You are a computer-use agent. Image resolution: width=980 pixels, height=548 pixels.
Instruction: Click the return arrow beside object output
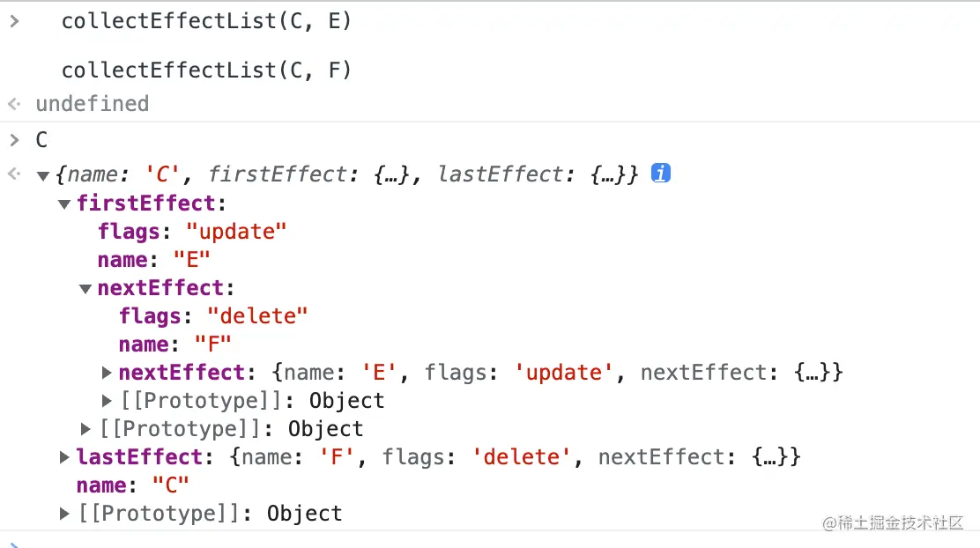(14, 174)
